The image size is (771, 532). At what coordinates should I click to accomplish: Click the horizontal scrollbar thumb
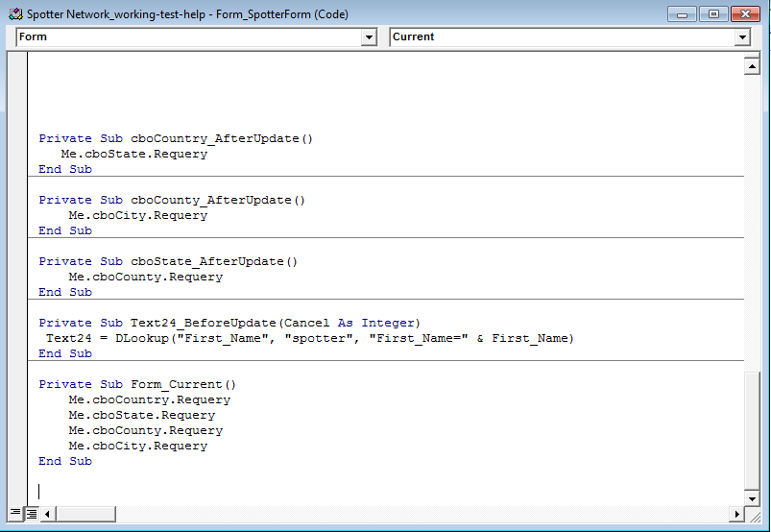pyautogui.click(x=86, y=515)
